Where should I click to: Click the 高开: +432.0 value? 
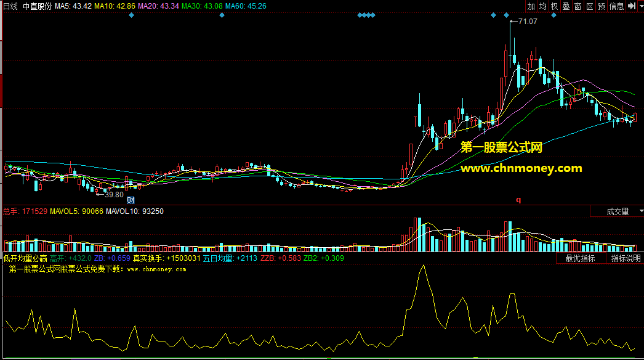tap(70, 258)
